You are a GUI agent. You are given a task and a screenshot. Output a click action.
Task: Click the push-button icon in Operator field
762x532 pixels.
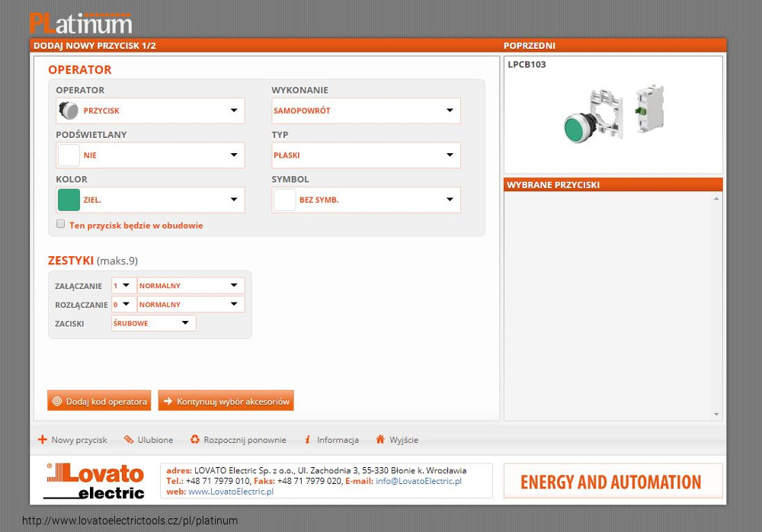(69, 111)
